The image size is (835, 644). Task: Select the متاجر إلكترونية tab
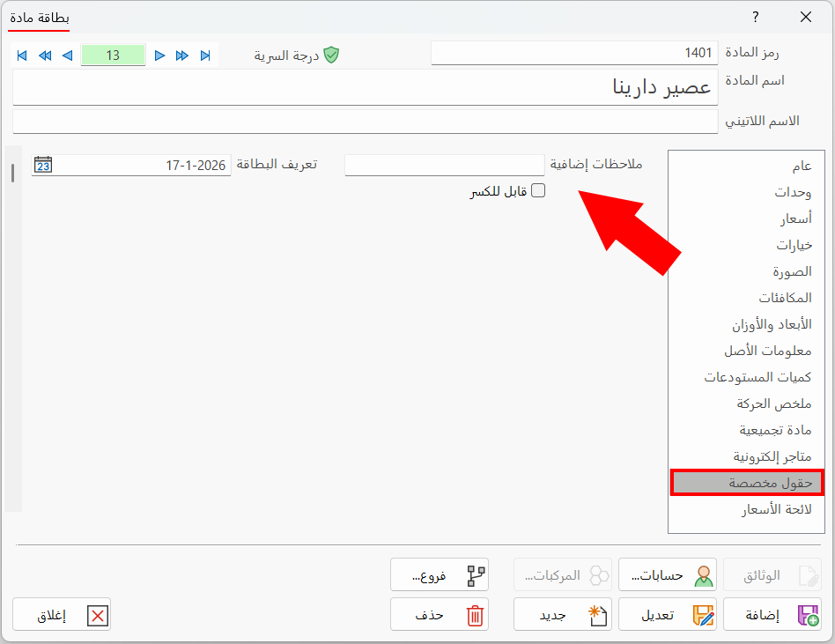pyautogui.click(x=746, y=456)
